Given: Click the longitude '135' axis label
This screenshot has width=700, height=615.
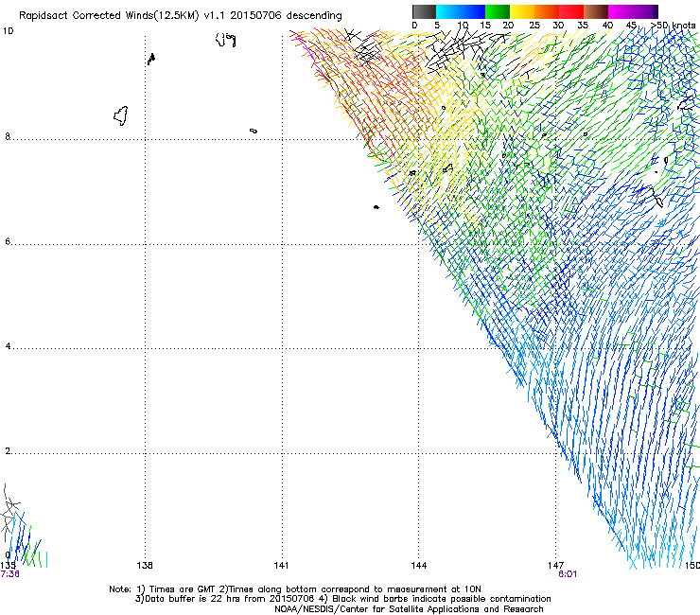Looking at the screenshot, I should tap(8, 565).
